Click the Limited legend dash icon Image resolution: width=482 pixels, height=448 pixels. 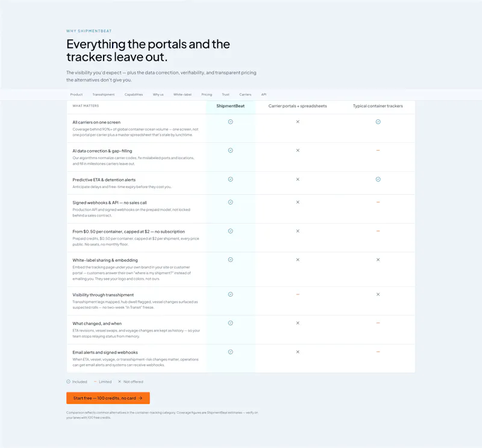click(x=95, y=382)
